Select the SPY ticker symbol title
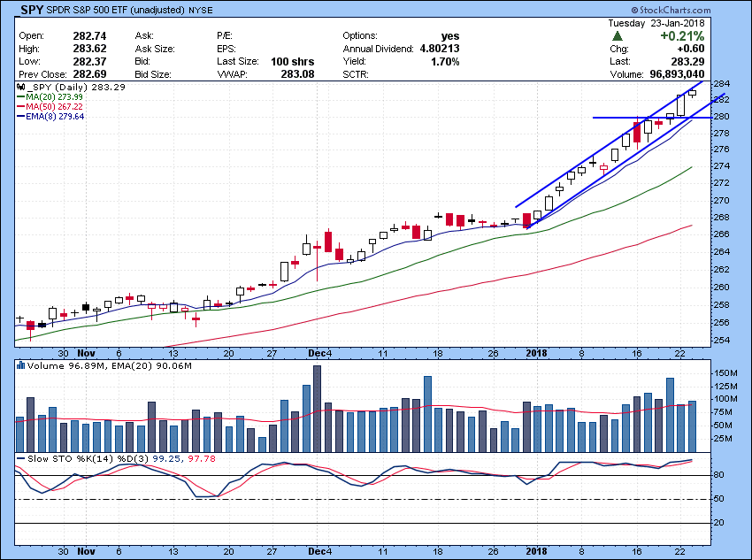Viewport: 752px width, 560px height. (32, 10)
